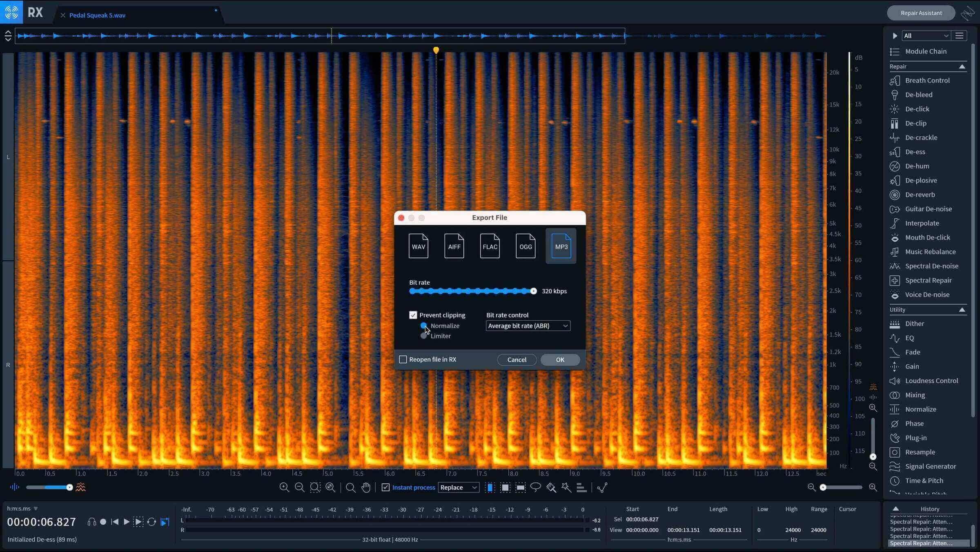The height and width of the screenshot is (552, 980).
Task: Select the magic wand tool
Action: pos(566,488)
